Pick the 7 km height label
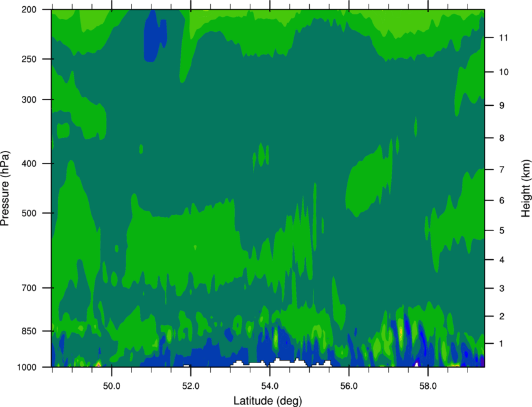Screen dimensions: 532x407 pos(502,170)
